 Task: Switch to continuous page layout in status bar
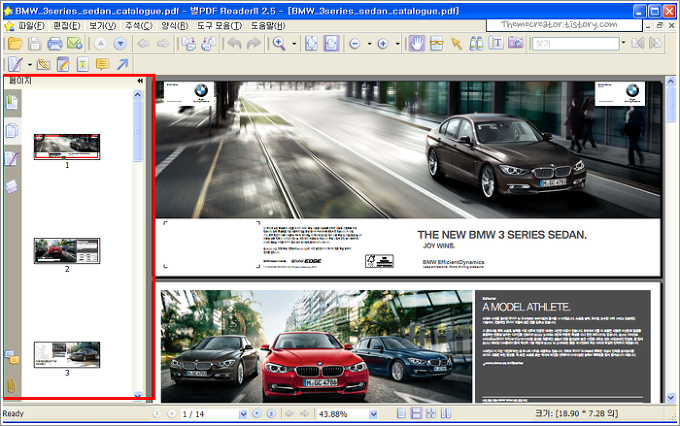[416, 414]
